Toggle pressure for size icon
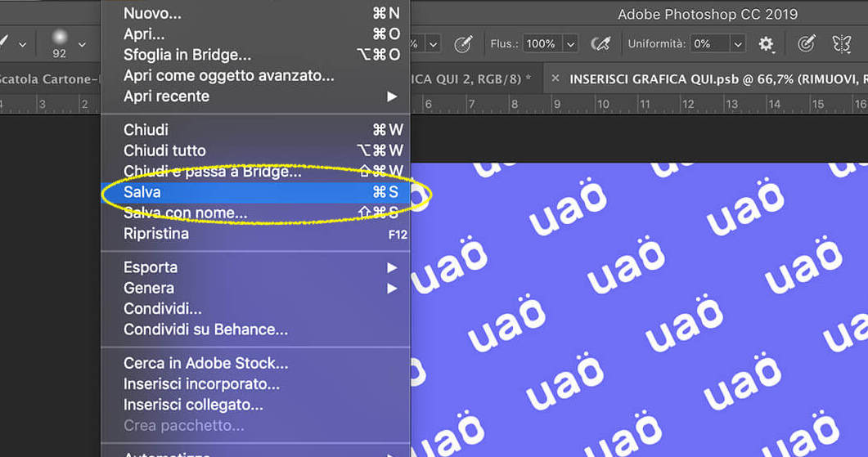The height and width of the screenshot is (457, 868). [x=807, y=44]
